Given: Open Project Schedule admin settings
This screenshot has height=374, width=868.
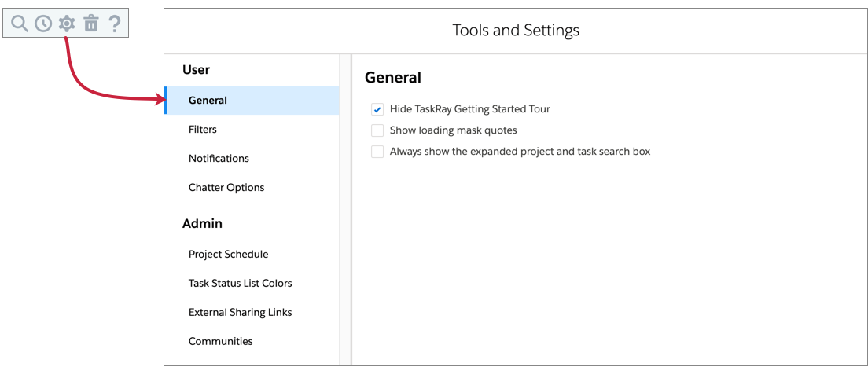Looking at the screenshot, I should [x=228, y=255].
